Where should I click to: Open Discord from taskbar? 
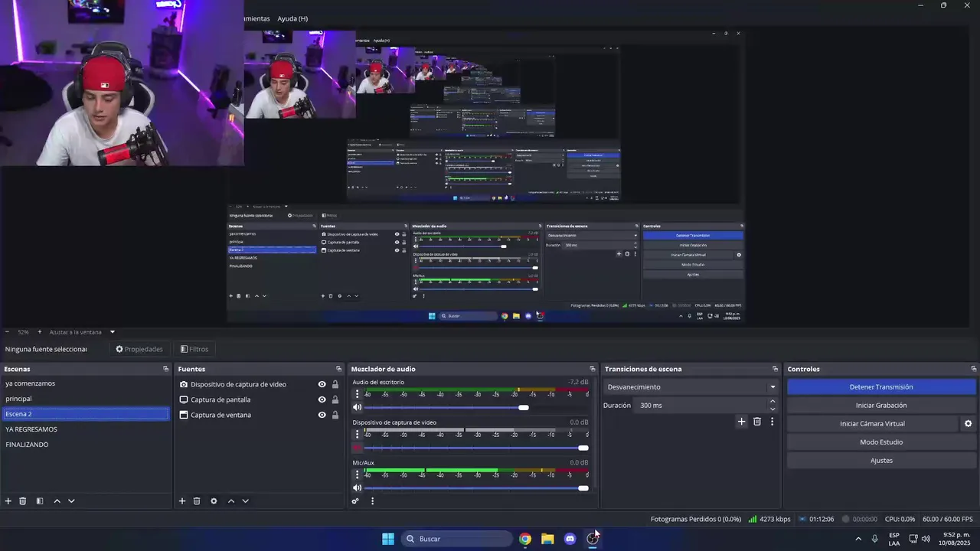(x=570, y=539)
